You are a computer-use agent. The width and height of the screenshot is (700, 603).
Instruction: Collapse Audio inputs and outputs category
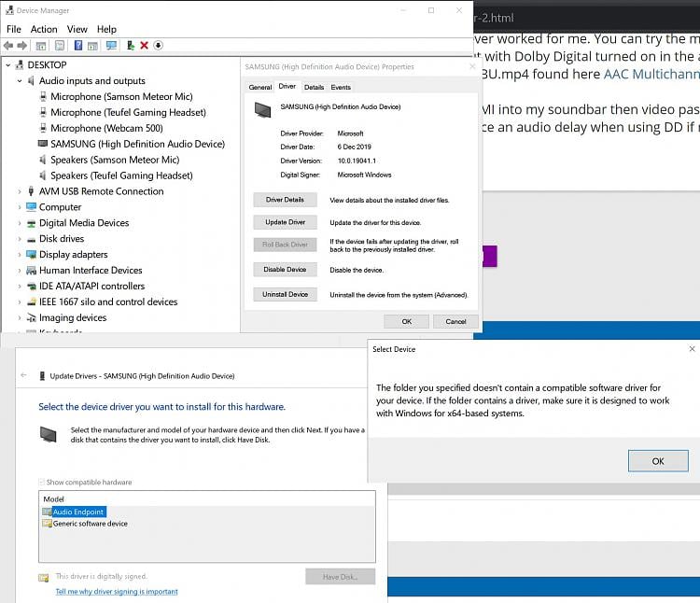pyautogui.click(x=20, y=81)
